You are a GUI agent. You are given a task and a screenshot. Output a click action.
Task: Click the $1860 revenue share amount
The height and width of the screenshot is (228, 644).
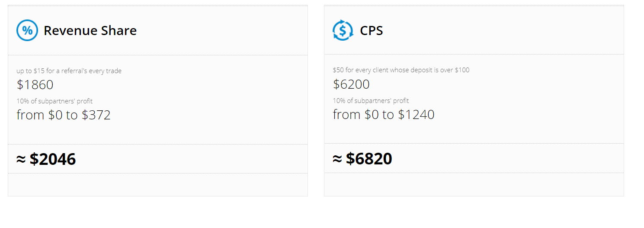click(35, 85)
